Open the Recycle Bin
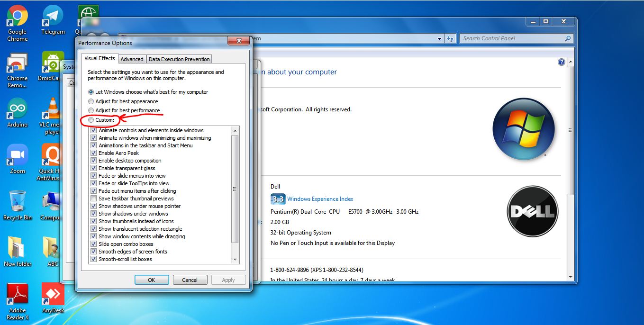Image resolution: width=644 pixels, height=325 pixels. [17, 199]
